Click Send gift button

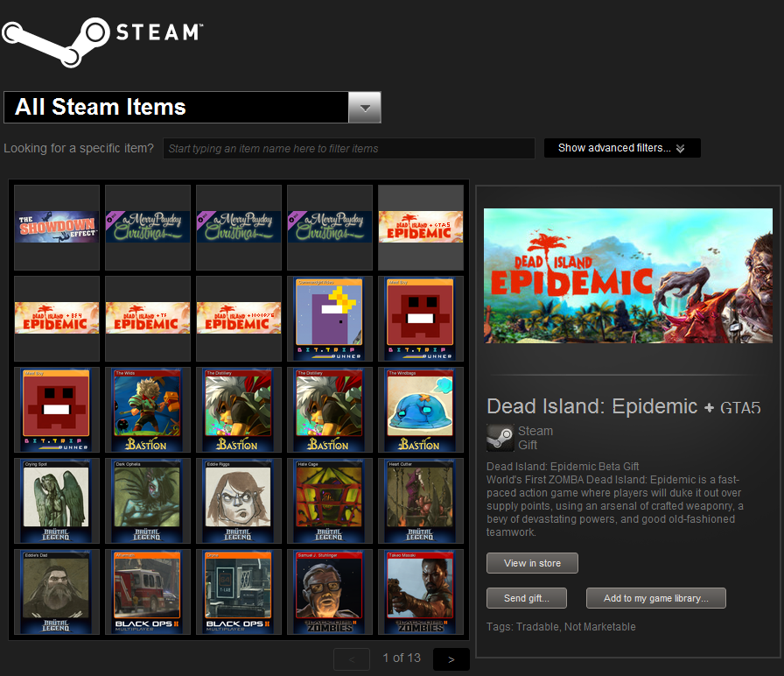click(527, 598)
